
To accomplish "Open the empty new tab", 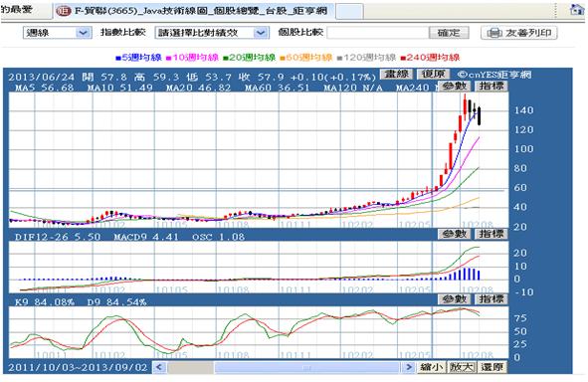I will (349, 11).
